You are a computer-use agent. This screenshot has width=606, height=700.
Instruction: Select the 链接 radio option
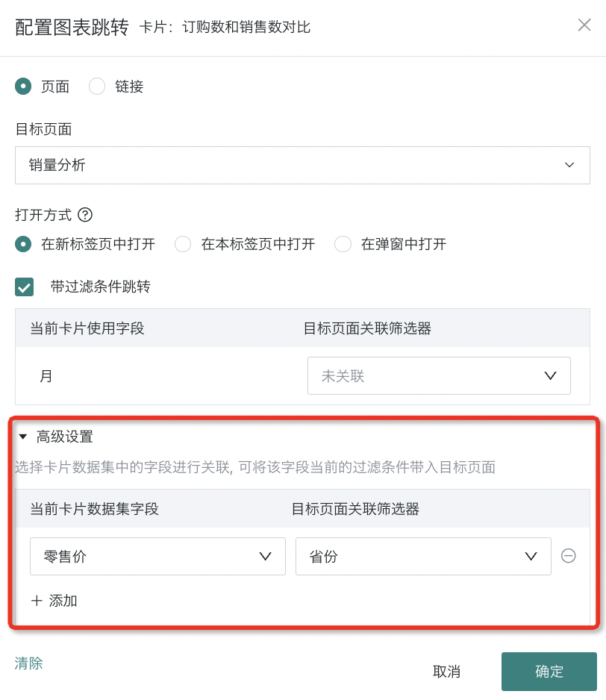(x=97, y=86)
